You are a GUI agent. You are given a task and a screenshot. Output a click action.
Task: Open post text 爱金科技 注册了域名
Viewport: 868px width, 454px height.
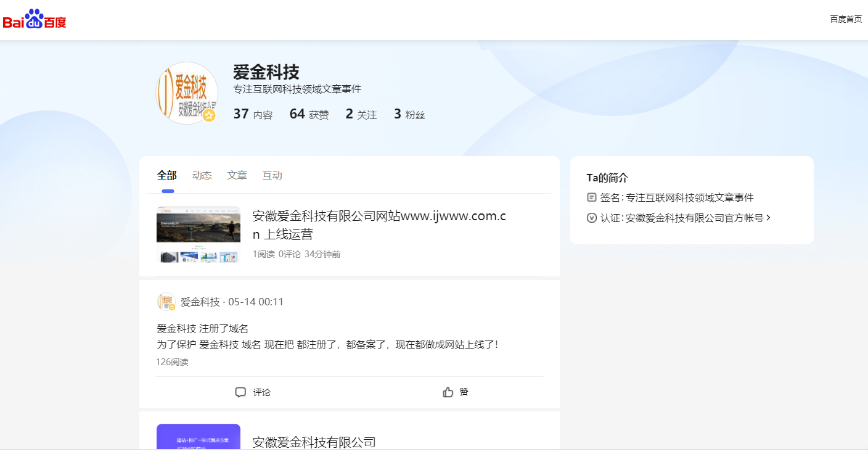pyautogui.click(x=203, y=329)
